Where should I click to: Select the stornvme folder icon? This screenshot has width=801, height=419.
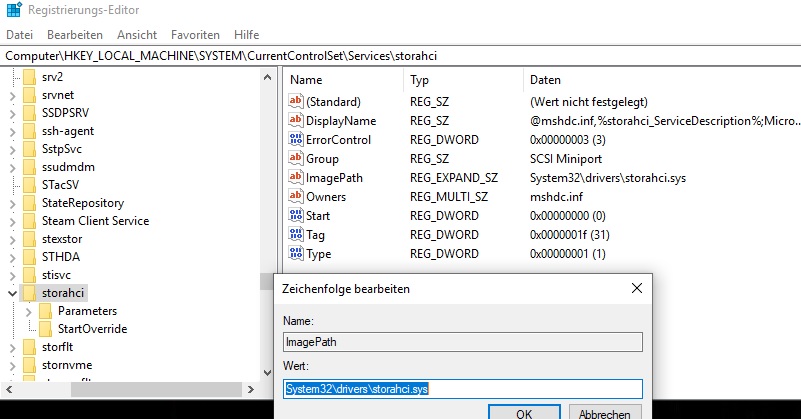coord(30,365)
